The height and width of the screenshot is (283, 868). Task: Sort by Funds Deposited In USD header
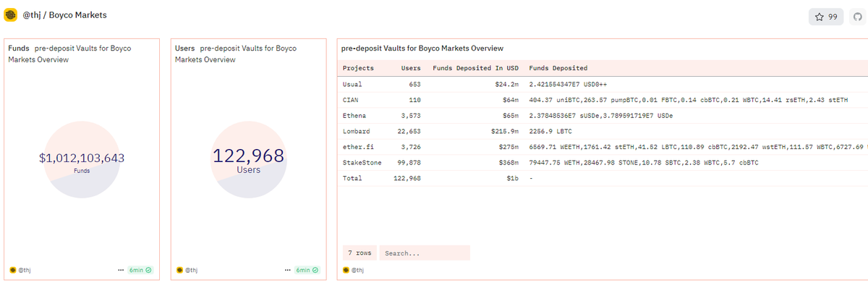pos(475,68)
